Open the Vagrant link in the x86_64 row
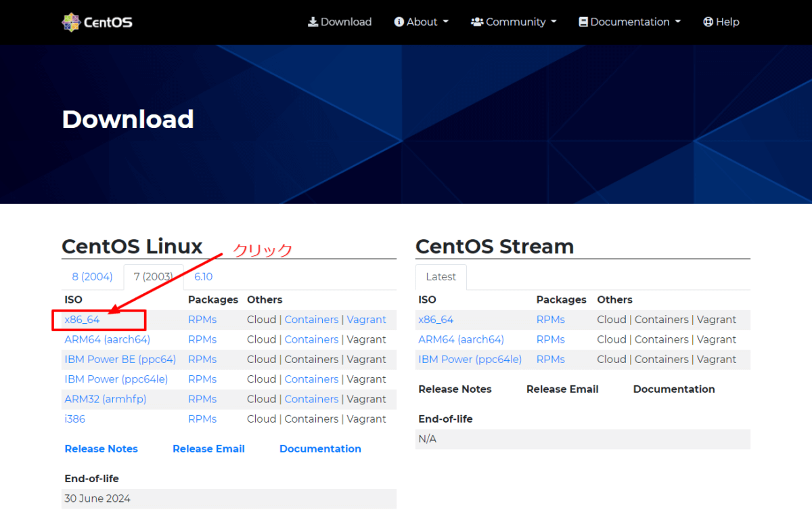The width and height of the screenshot is (812, 512). (366, 319)
